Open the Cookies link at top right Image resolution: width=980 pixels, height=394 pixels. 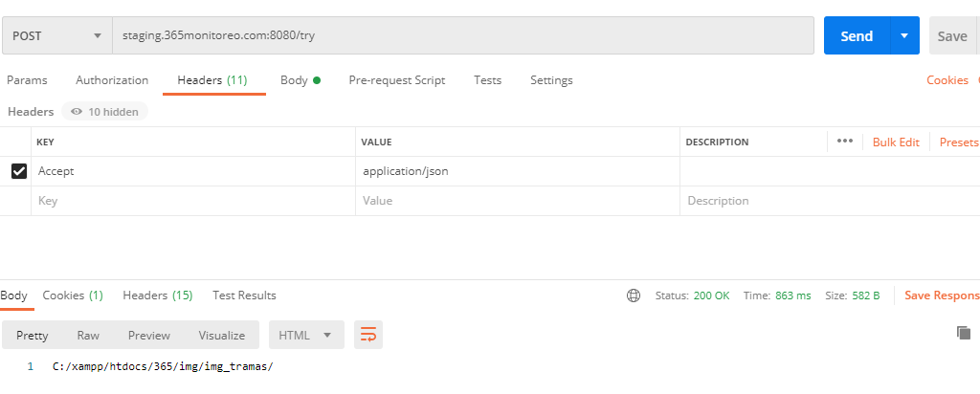pos(947,80)
